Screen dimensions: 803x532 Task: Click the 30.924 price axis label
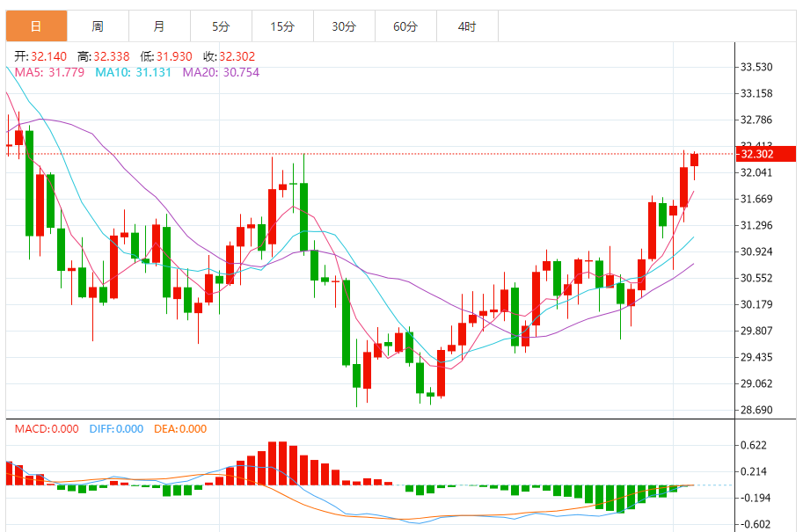point(756,251)
